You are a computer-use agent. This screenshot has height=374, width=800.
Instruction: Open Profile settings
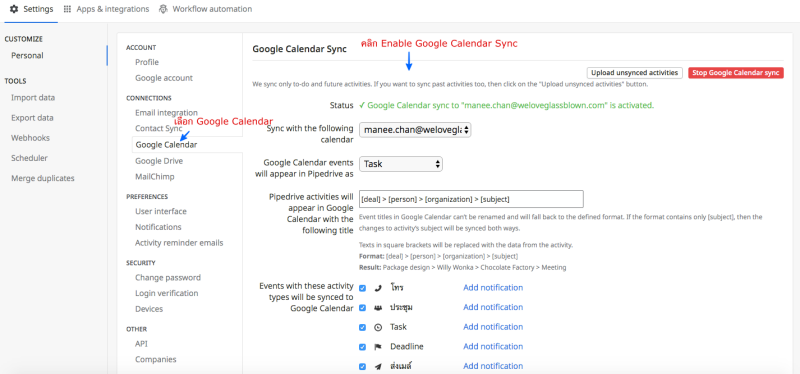(147, 62)
